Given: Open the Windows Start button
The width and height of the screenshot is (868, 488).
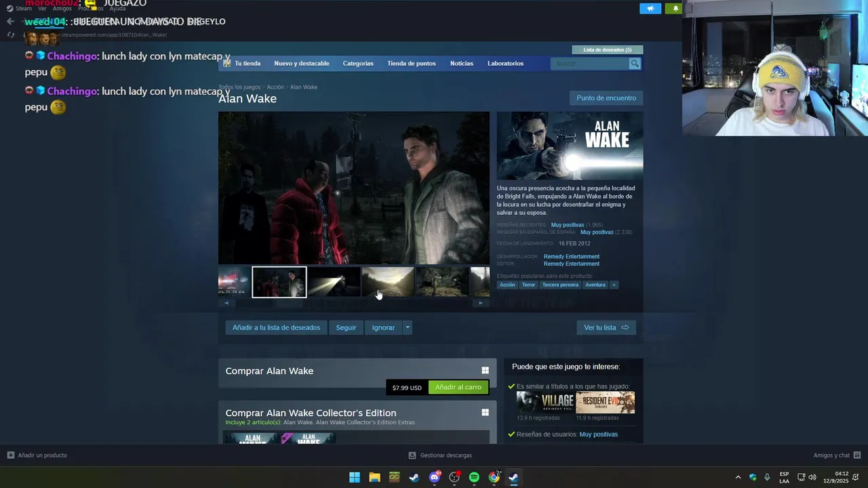Looking at the screenshot, I should tap(355, 477).
